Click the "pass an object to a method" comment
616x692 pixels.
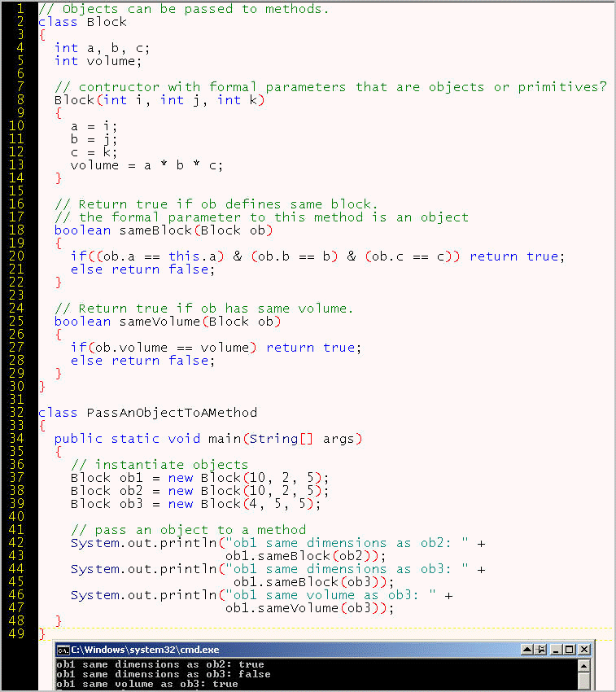(188, 530)
